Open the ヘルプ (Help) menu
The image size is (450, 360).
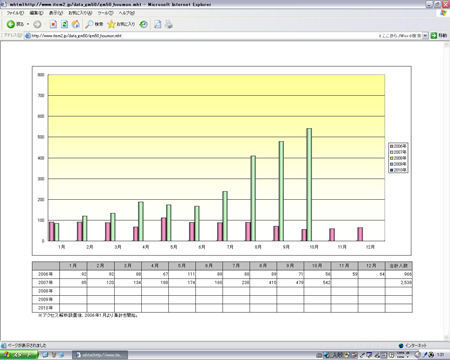127,13
